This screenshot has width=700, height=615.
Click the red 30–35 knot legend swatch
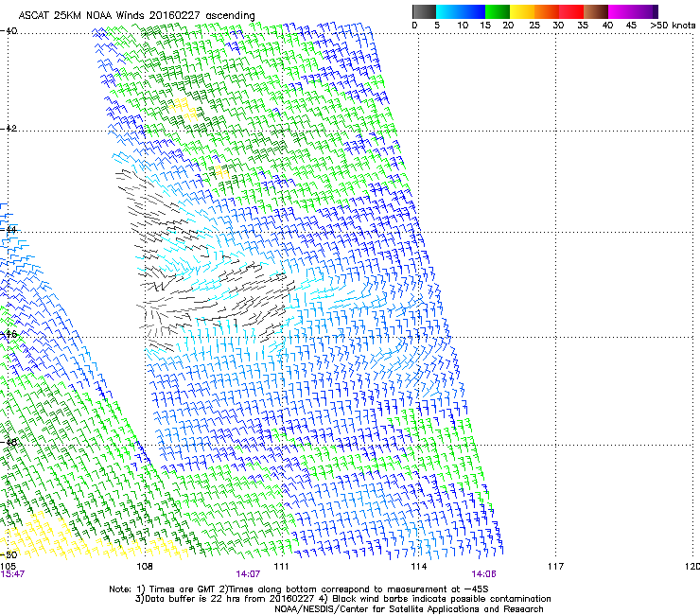pyautogui.click(x=571, y=11)
